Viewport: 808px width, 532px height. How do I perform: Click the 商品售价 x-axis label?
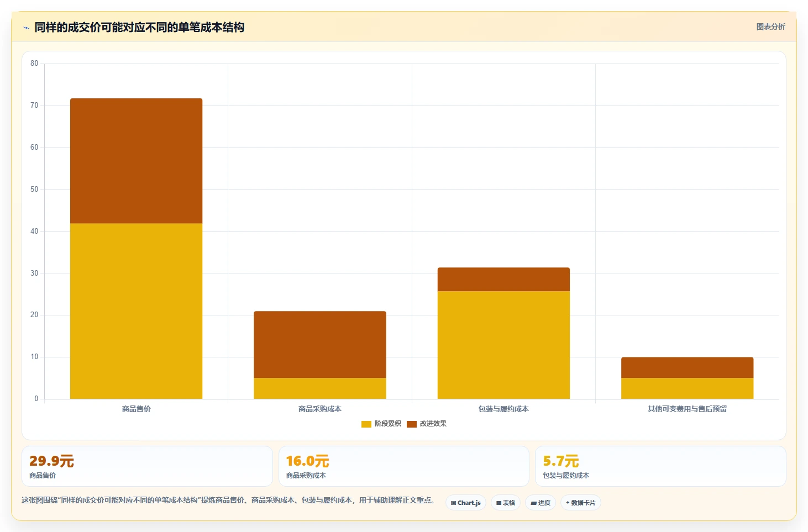[x=136, y=409]
